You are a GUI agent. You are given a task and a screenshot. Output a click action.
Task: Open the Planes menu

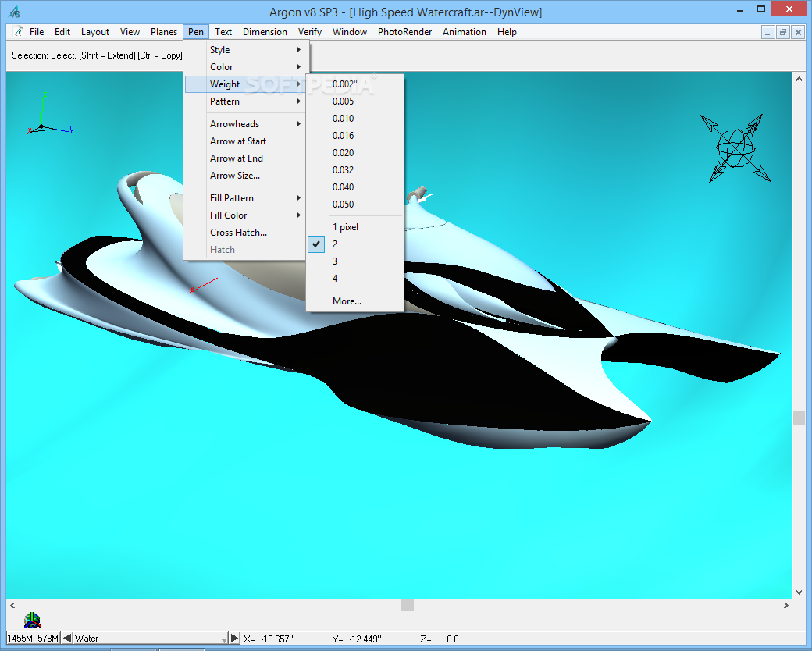(x=164, y=31)
